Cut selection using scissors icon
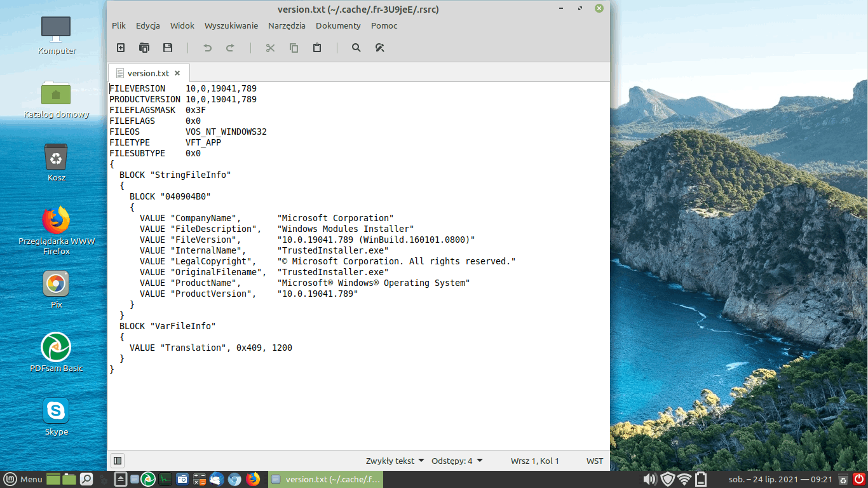The width and height of the screenshot is (868, 488). pyautogui.click(x=270, y=48)
